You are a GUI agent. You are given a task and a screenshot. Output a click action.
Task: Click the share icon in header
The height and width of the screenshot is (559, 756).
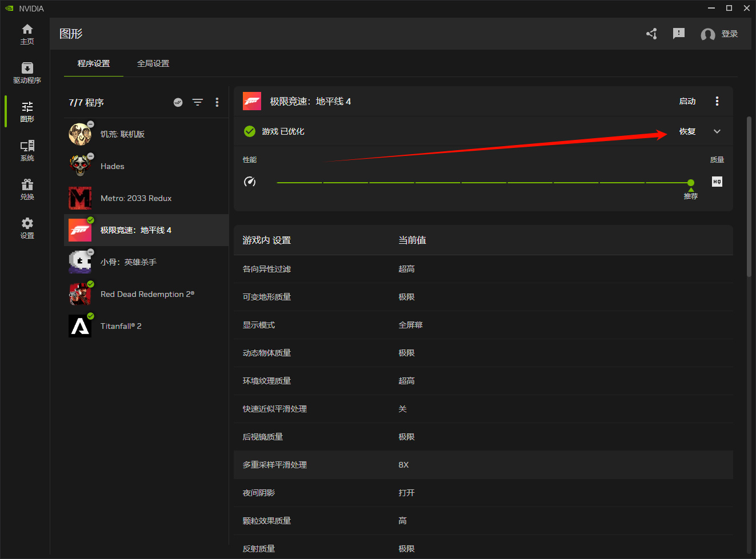click(x=651, y=34)
